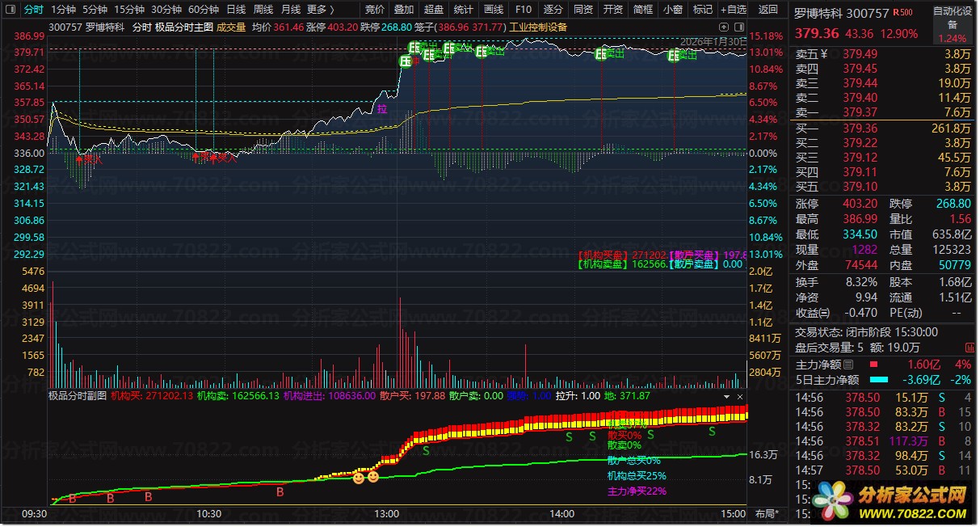Expand the 更多 periods dropdown

click(321, 10)
